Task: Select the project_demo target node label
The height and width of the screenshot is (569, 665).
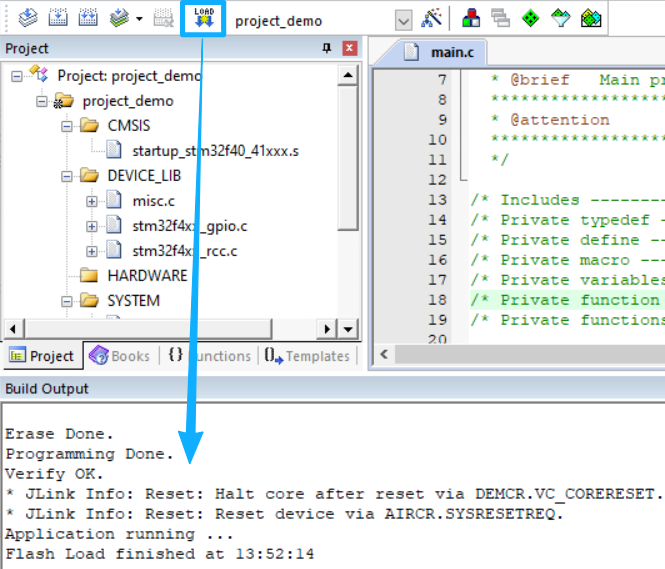Action: [x=128, y=101]
